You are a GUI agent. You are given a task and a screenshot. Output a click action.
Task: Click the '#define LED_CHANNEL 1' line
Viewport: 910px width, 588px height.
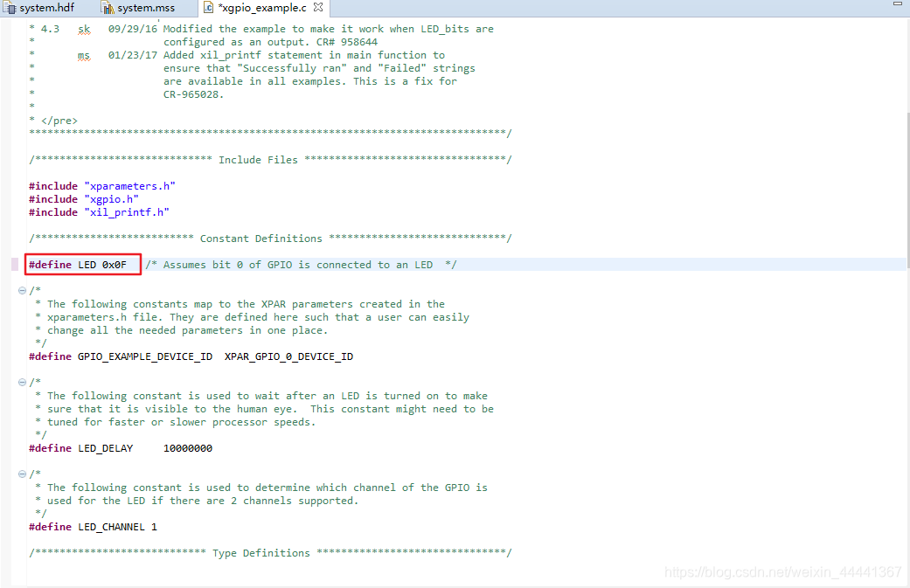pos(93,527)
